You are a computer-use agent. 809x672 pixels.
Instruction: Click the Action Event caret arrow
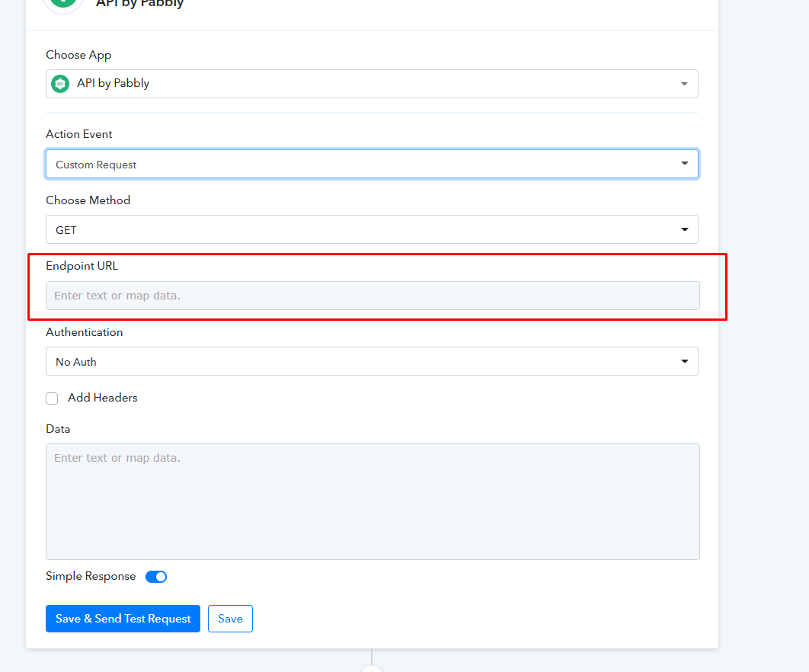(x=684, y=164)
